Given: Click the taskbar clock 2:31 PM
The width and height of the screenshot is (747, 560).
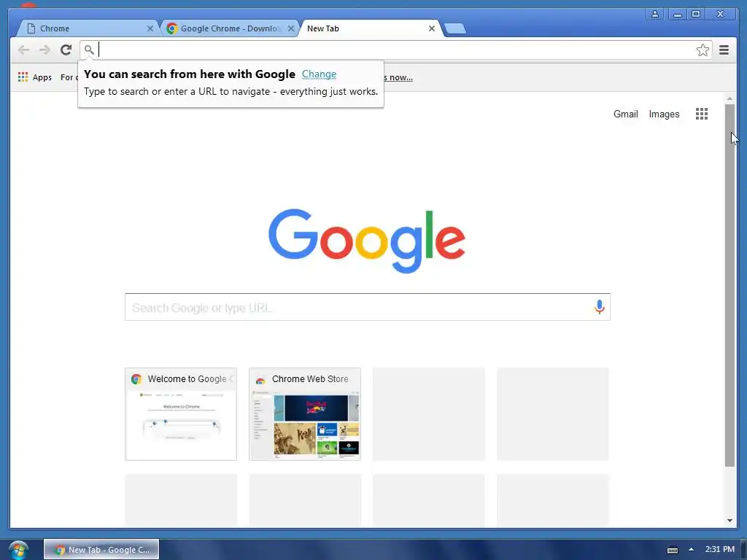Looking at the screenshot, I should (x=720, y=550).
